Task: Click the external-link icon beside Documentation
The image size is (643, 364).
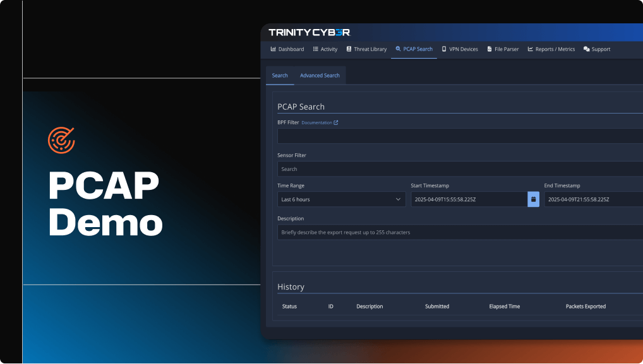Action: [x=336, y=122]
